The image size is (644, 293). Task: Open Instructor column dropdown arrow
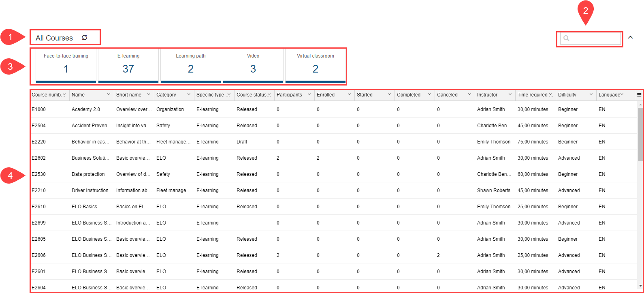coord(510,94)
